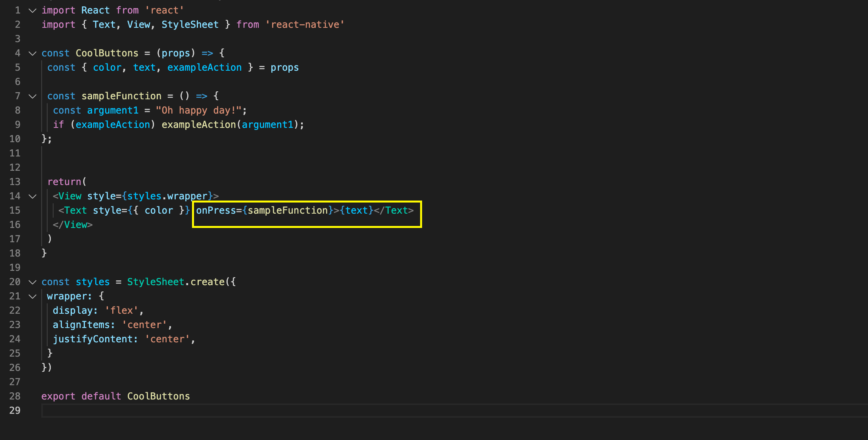Collapse the wrapper style object on line 21
868x440 pixels.
point(32,296)
